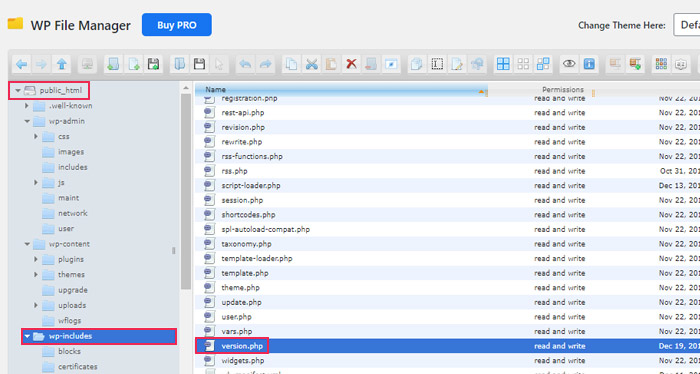Viewport: 700px width, 374px height.
Task: Click the open file toolbar icon
Action: click(179, 64)
